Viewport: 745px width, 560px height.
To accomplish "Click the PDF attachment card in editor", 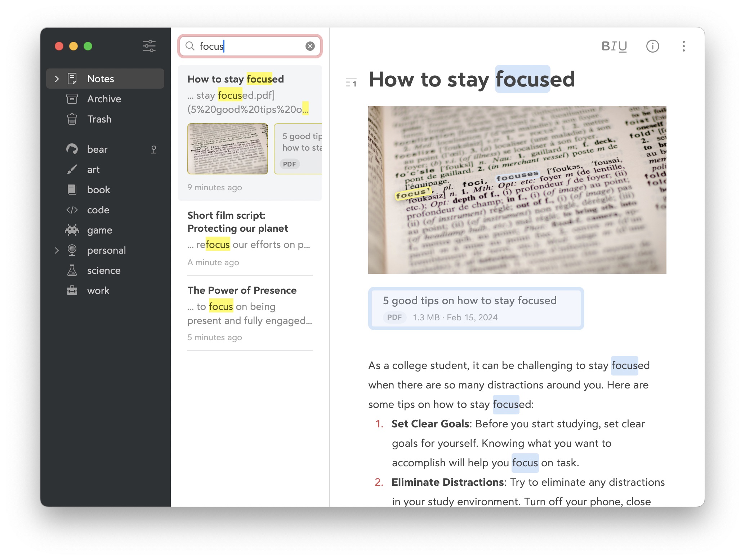I will (x=476, y=308).
